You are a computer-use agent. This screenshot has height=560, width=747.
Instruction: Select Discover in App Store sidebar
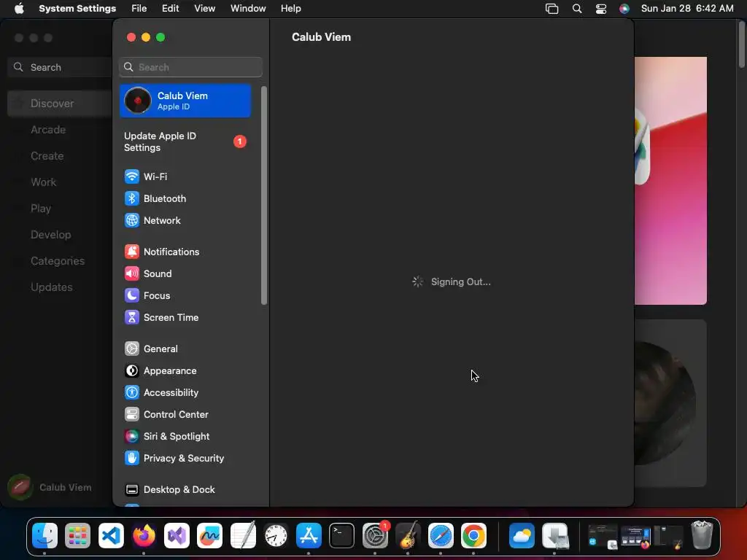click(x=60, y=104)
